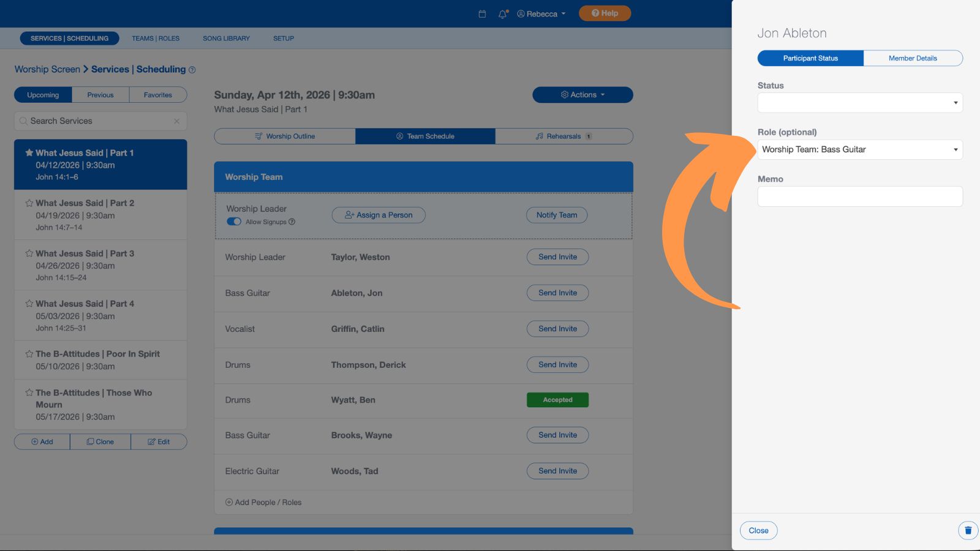
Task: Switch to the Member Details tab
Action: tap(913, 58)
